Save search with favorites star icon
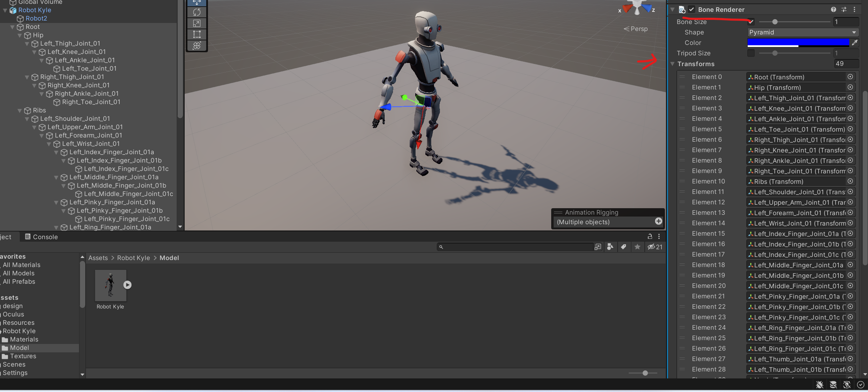This screenshot has width=868, height=392. pos(637,247)
